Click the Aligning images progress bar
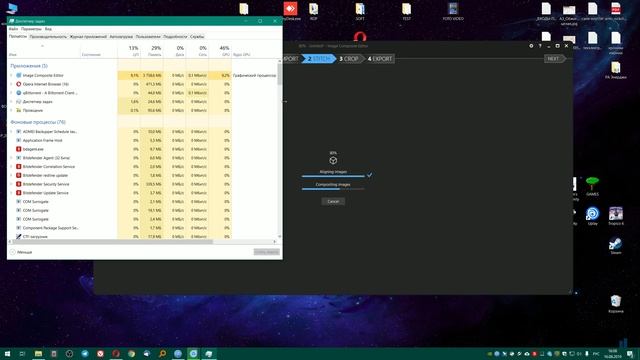This screenshot has height=360, width=640. 333,176
